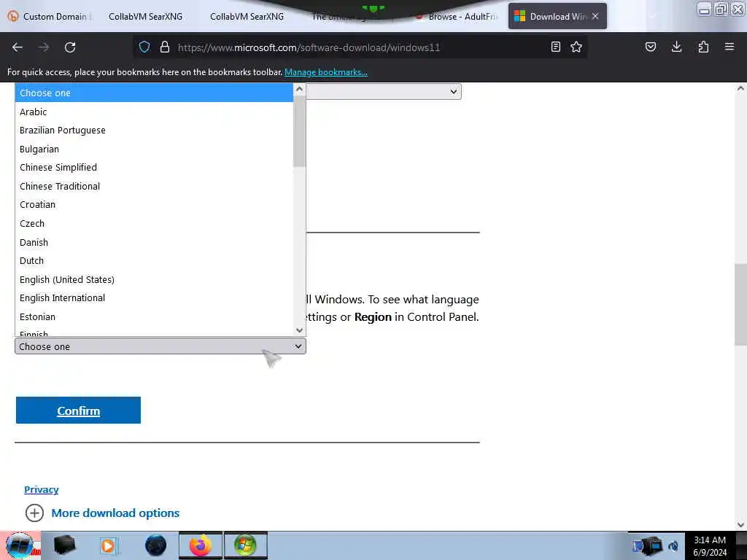Screen dimensions: 747x560
Task: Go back to the previous page
Action: pyautogui.click(x=18, y=47)
